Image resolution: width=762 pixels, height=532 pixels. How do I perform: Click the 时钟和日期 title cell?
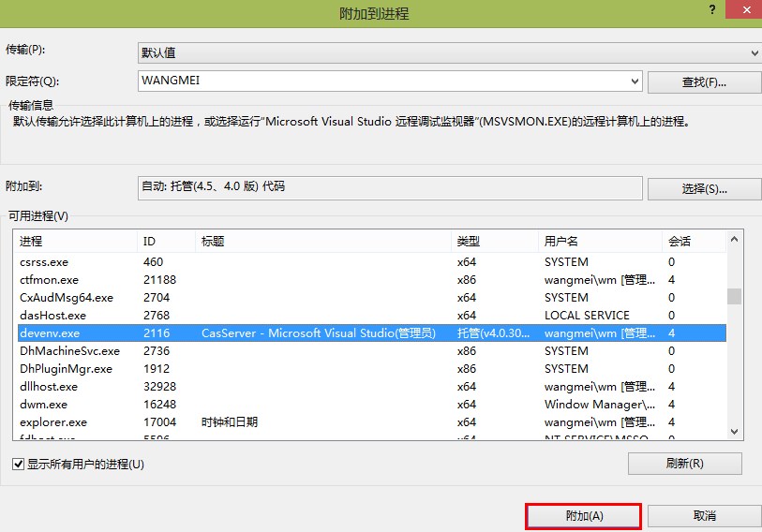230,422
